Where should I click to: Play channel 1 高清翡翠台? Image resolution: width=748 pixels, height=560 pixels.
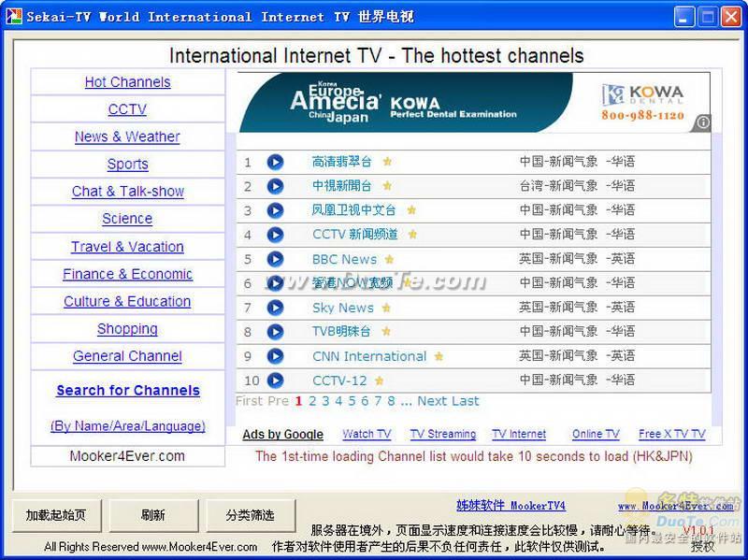275,162
